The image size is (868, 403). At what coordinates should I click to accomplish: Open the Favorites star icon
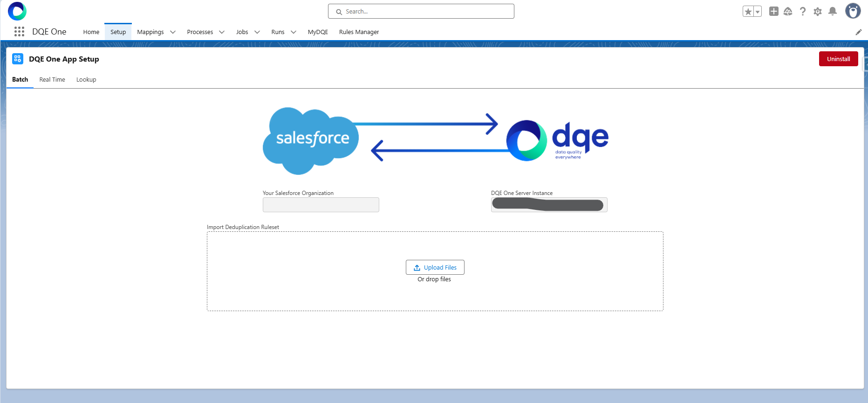coord(748,12)
